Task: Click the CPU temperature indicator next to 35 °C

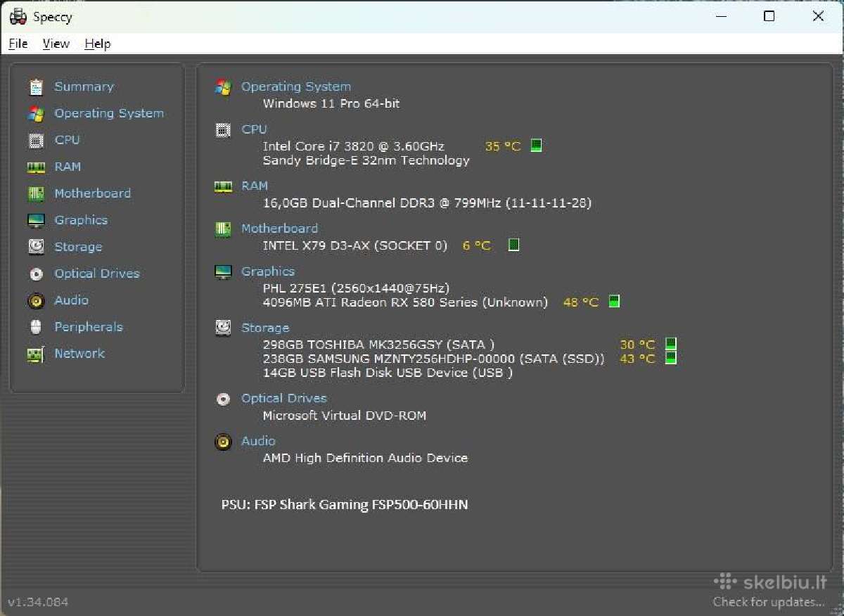Action: pyautogui.click(x=536, y=146)
